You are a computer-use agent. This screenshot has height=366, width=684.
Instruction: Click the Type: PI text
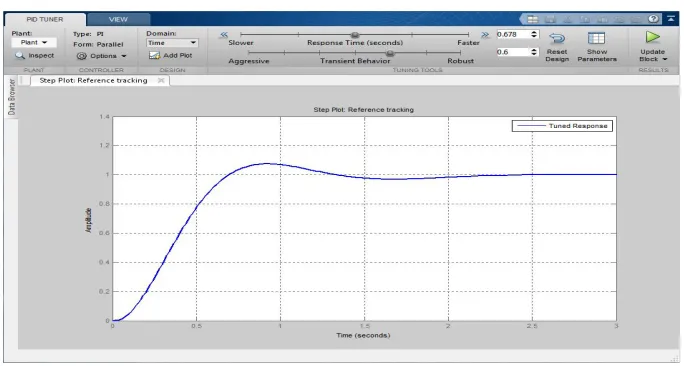pyautogui.click(x=89, y=34)
